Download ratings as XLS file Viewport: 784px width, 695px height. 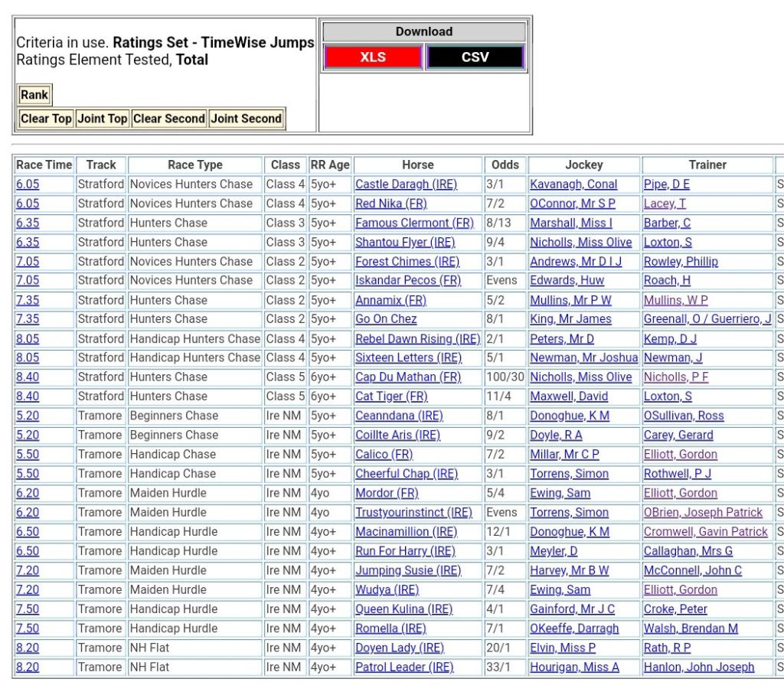372,57
